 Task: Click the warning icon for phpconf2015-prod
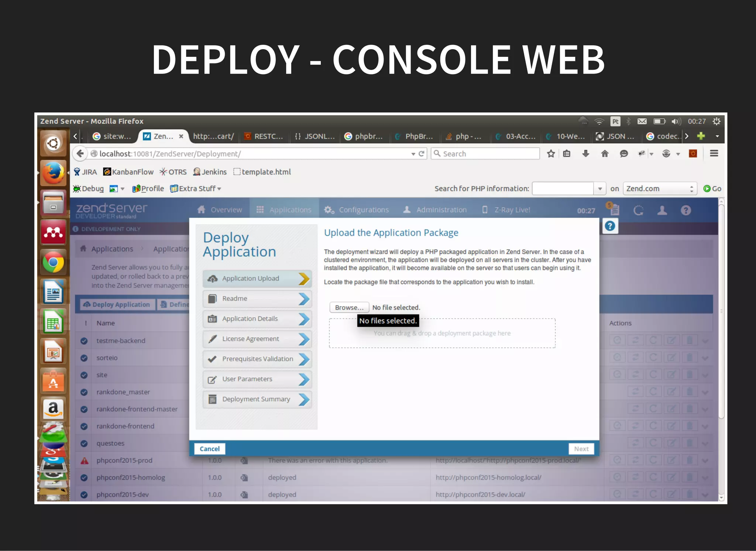(x=84, y=461)
